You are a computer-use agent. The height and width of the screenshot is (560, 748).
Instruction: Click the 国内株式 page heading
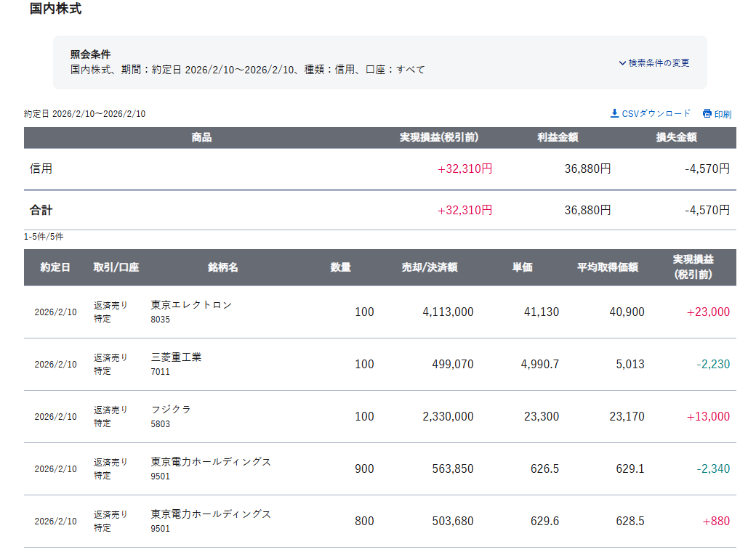point(55,9)
